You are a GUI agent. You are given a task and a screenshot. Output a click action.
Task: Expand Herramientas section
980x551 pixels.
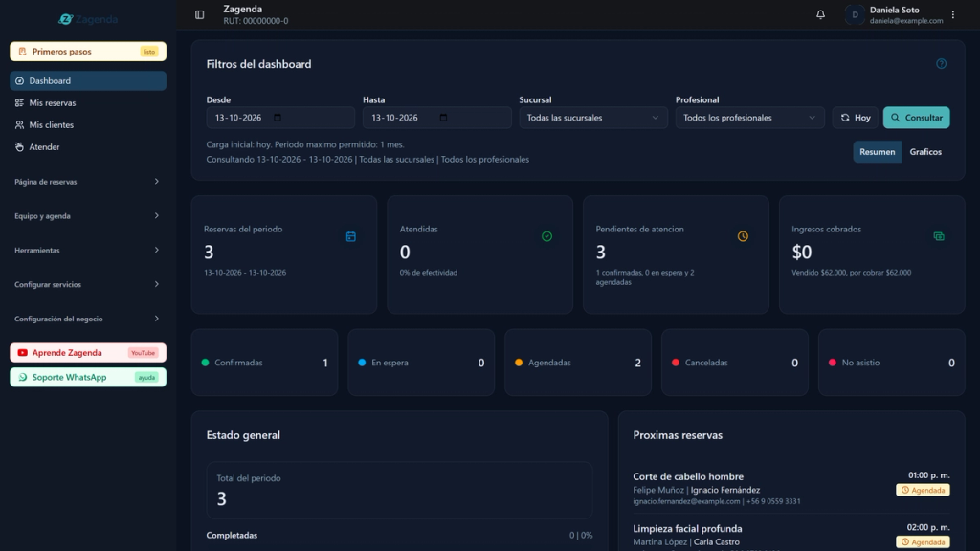pos(88,250)
